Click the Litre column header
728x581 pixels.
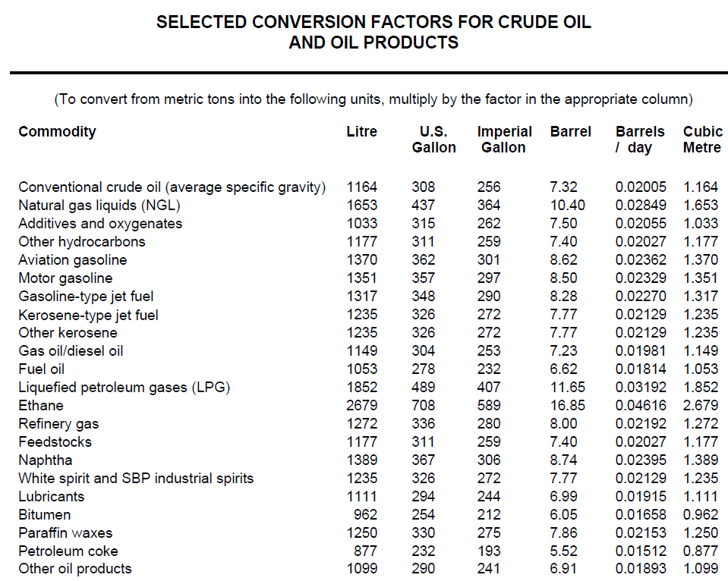pos(361,131)
